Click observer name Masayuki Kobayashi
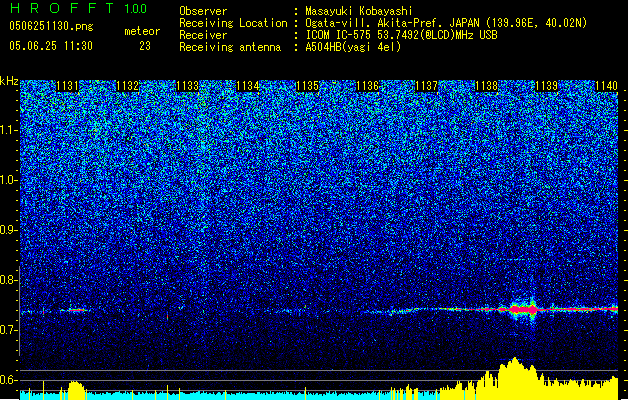Viewport: 629px width, 400px height. click(359, 11)
